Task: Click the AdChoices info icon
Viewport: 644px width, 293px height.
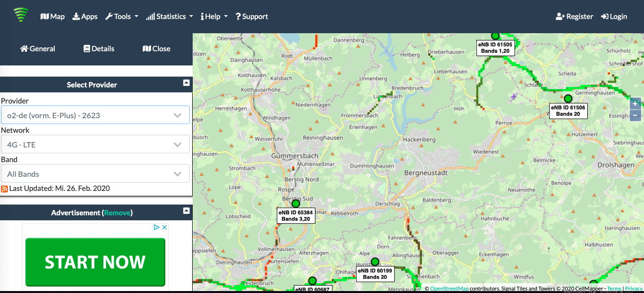Action: (157, 228)
